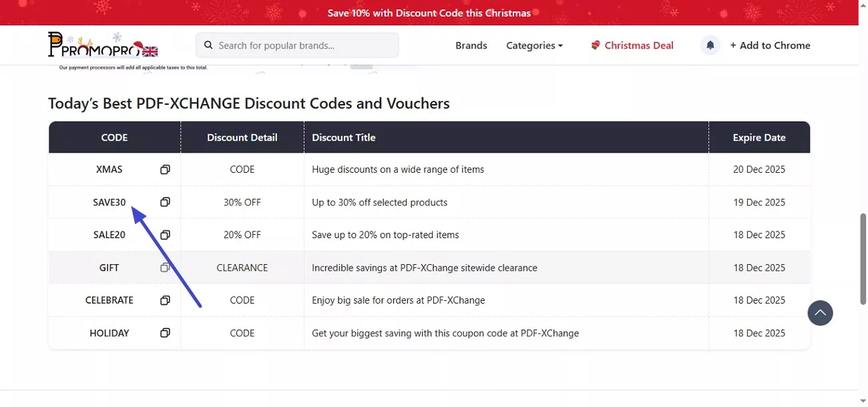Image resolution: width=868 pixels, height=407 pixels.
Task: Select the SAVE30 code text
Action: point(110,202)
